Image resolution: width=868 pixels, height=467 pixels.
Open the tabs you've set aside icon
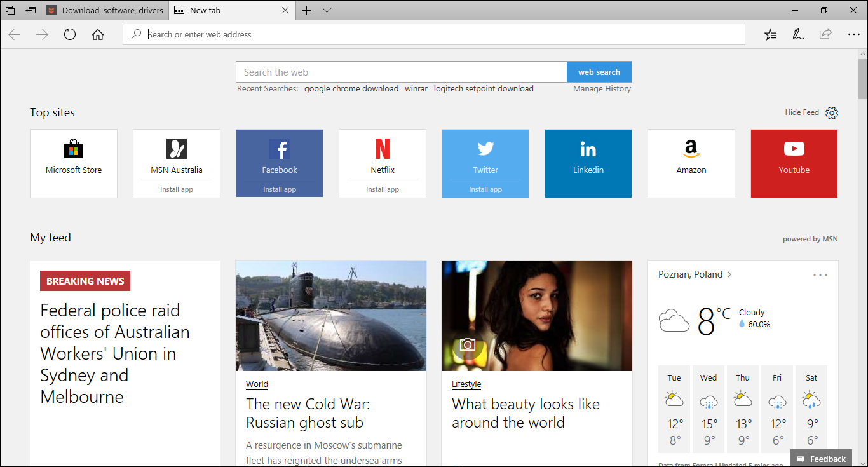point(10,10)
